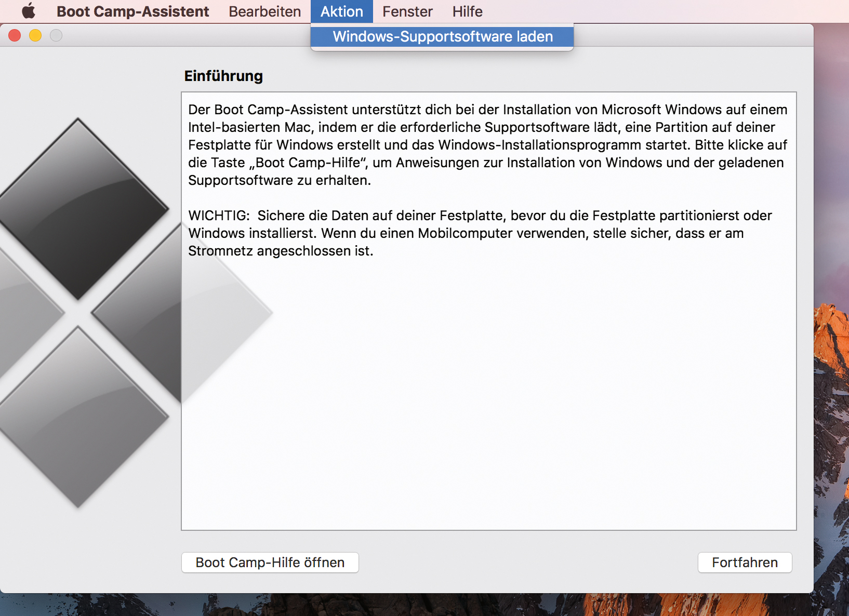849x616 pixels.
Task: Click the top dark diamond of Boot Camp logo
Action: [78, 208]
